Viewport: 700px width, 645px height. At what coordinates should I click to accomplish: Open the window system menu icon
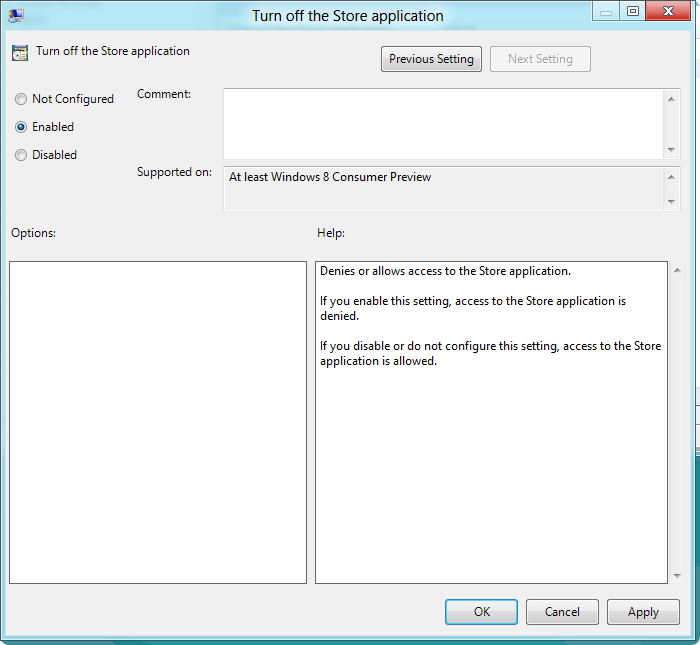pos(16,16)
